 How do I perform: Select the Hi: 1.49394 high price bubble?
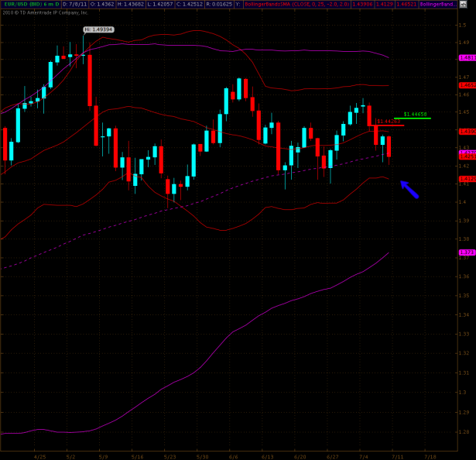(x=100, y=29)
